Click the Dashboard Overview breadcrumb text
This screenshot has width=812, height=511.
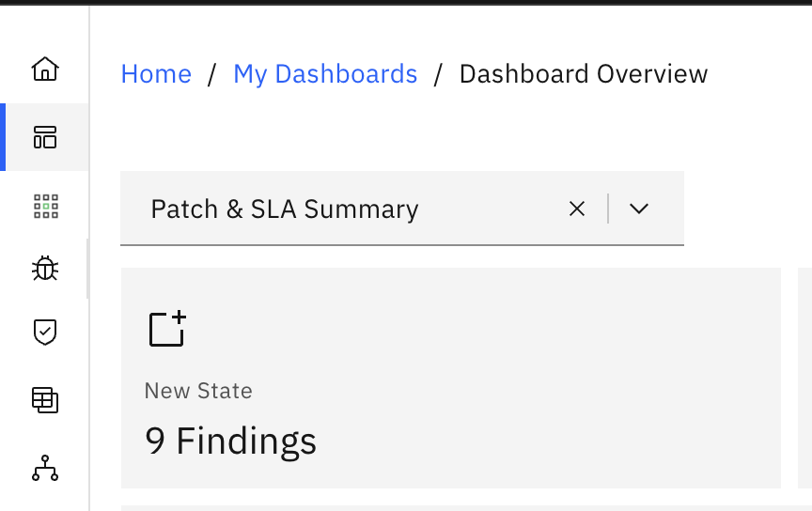click(x=583, y=74)
